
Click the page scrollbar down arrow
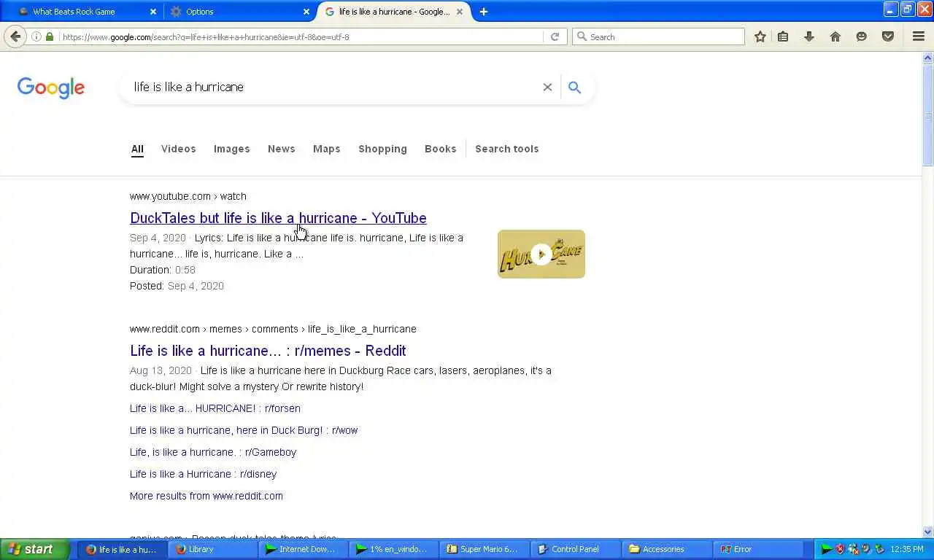pos(928,532)
